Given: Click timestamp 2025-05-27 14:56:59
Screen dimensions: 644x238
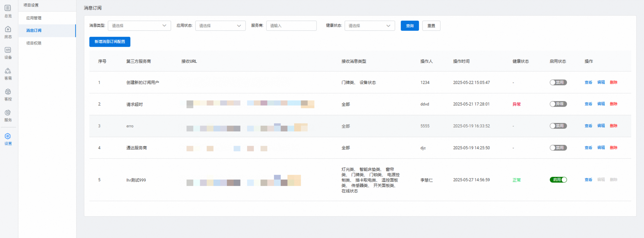Looking at the screenshot, I should click(x=471, y=180).
